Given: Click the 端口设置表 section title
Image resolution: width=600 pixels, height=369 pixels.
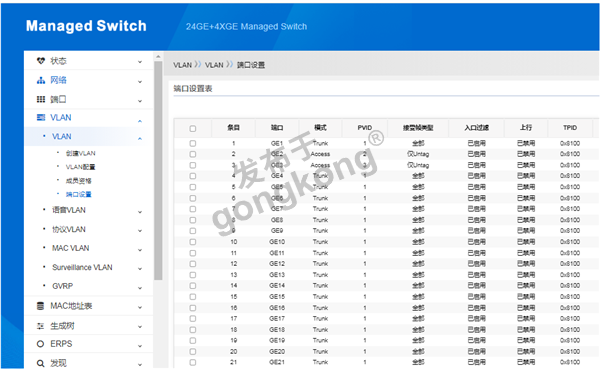Looking at the screenshot, I should pos(192,88).
